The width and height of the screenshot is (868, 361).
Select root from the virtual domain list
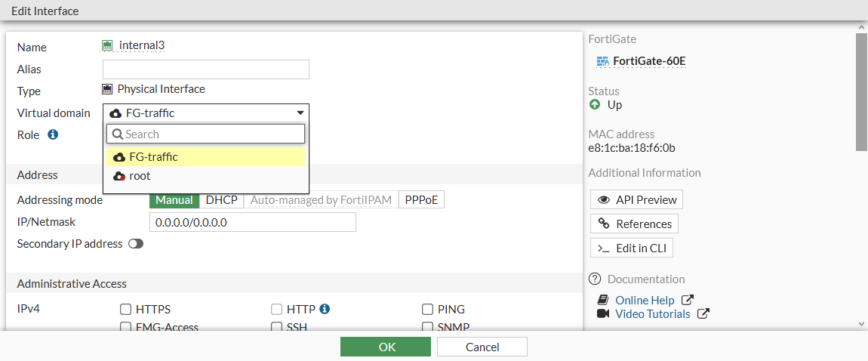click(140, 175)
